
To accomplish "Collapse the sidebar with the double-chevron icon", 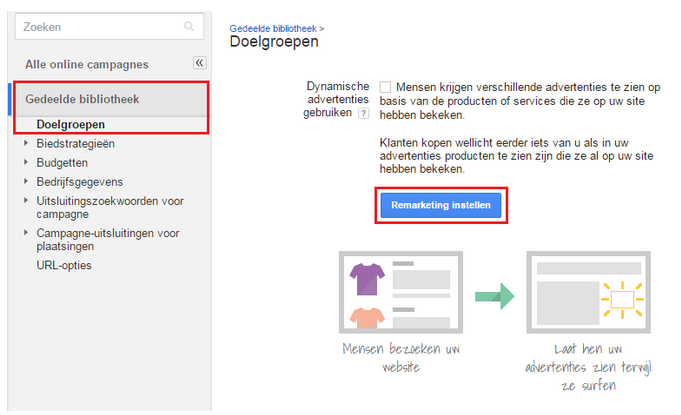I will pos(199,63).
